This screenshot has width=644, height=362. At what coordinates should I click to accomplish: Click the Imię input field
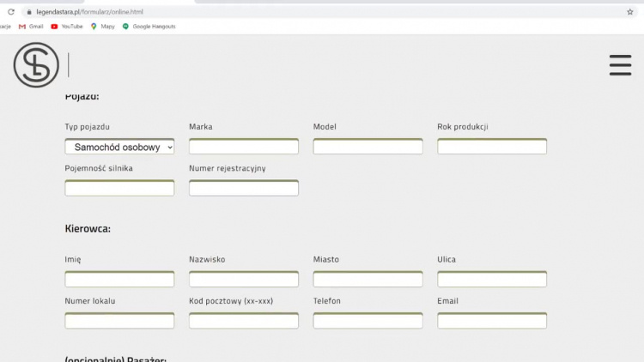point(119,279)
